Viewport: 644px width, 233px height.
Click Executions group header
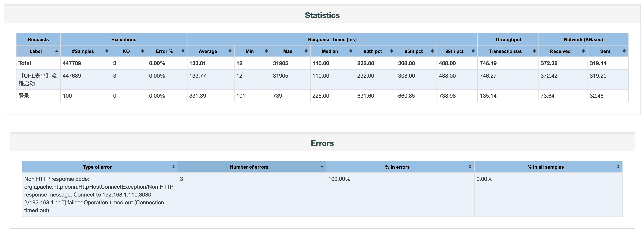tap(124, 39)
